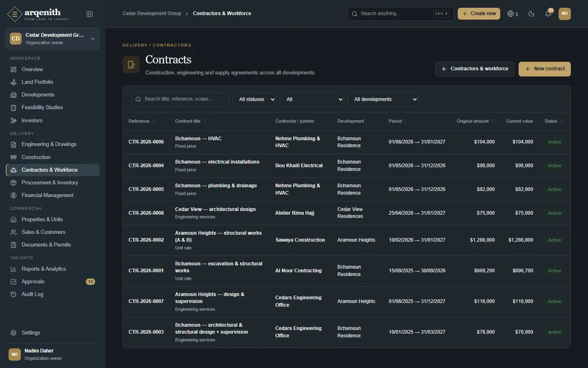Open the All developments dropdown
Image resolution: width=588 pixels, height=368 pixels.
(383, 99)
